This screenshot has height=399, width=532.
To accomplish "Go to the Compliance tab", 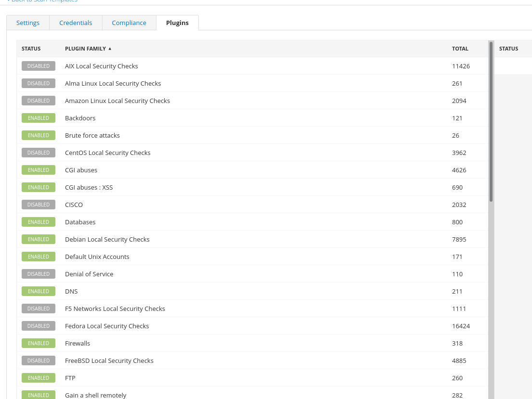I will point(129,23).
